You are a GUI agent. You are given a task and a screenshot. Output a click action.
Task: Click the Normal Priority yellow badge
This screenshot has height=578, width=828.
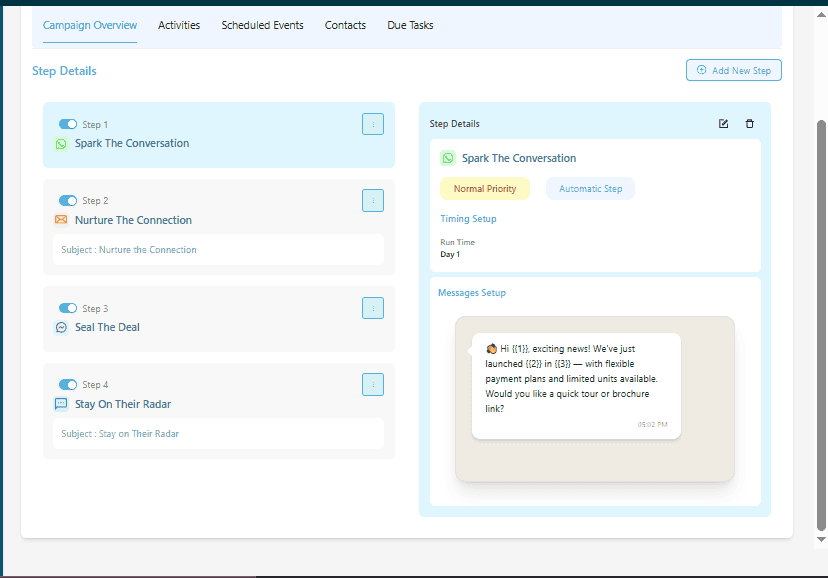(x=485, y=189)
